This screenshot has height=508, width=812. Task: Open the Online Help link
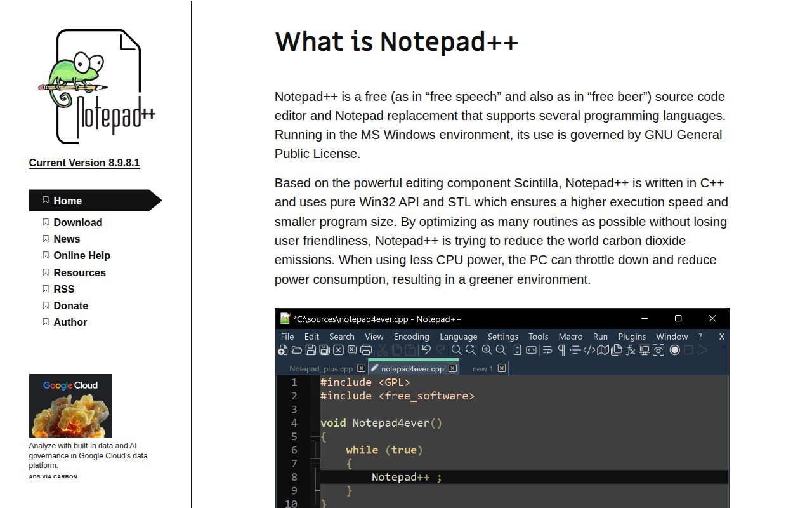[x=82, y=255]
